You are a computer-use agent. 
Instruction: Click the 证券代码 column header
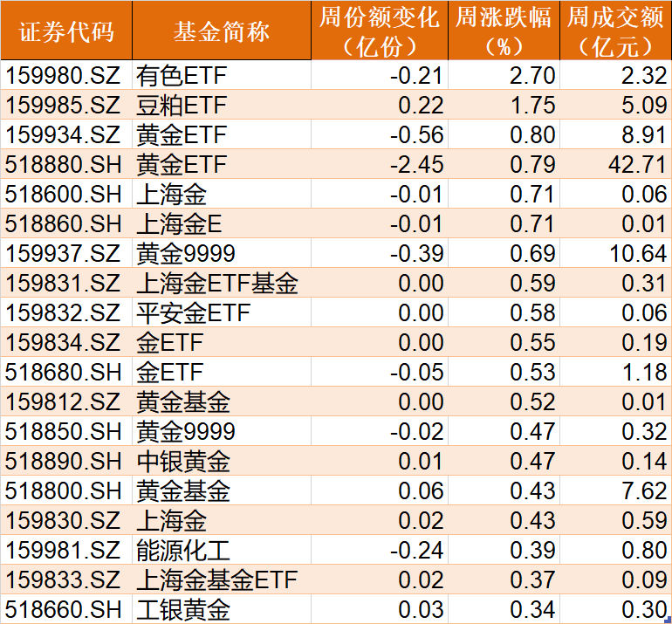[x=66, y=31]
